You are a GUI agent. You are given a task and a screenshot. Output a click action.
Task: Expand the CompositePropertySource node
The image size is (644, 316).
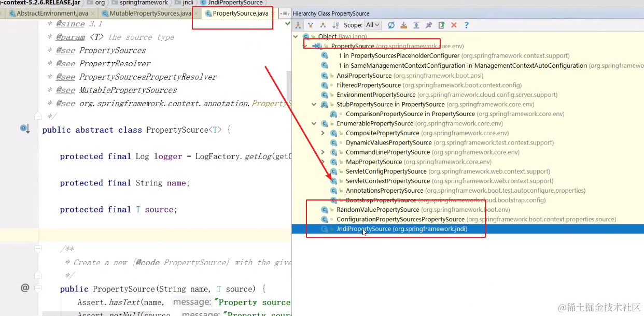324,133
